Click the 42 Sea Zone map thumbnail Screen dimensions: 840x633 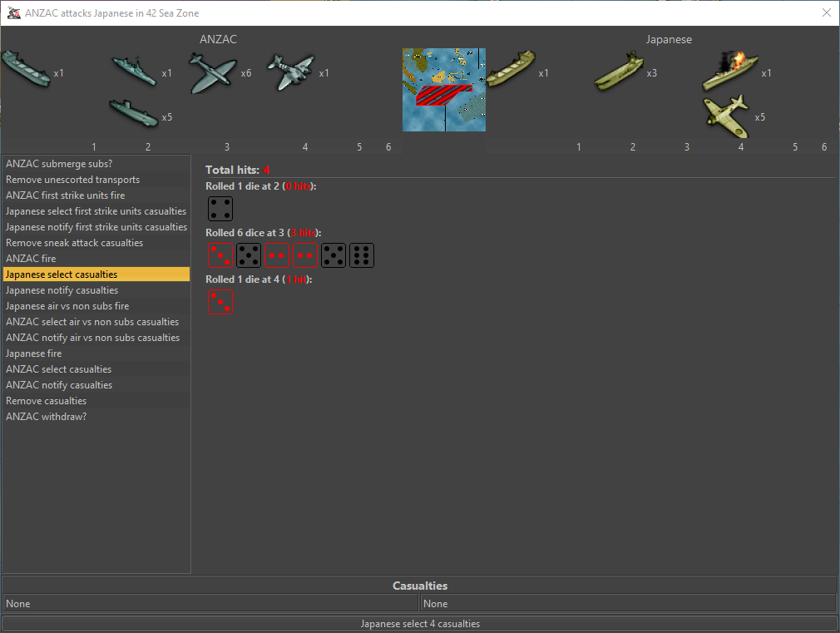click(x=444, y=90)
